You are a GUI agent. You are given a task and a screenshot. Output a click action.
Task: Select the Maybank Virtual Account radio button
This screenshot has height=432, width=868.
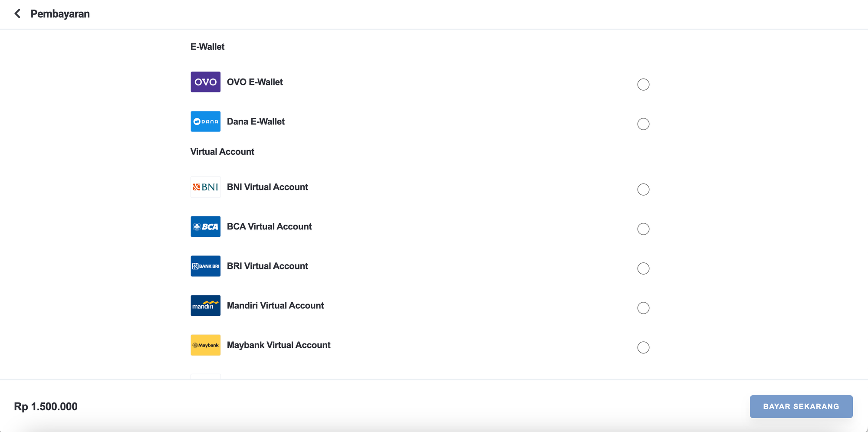(x=643, y=347)
